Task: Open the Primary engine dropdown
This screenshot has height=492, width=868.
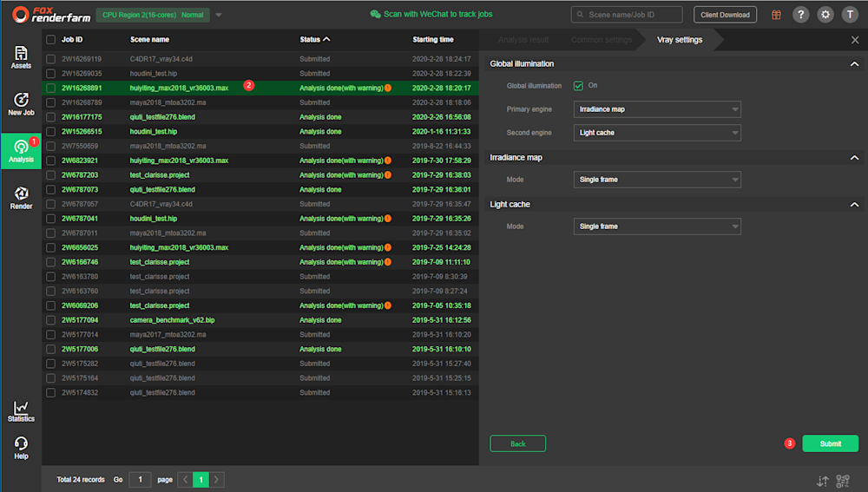Action: pyautogui.click(x=657, y=109)
